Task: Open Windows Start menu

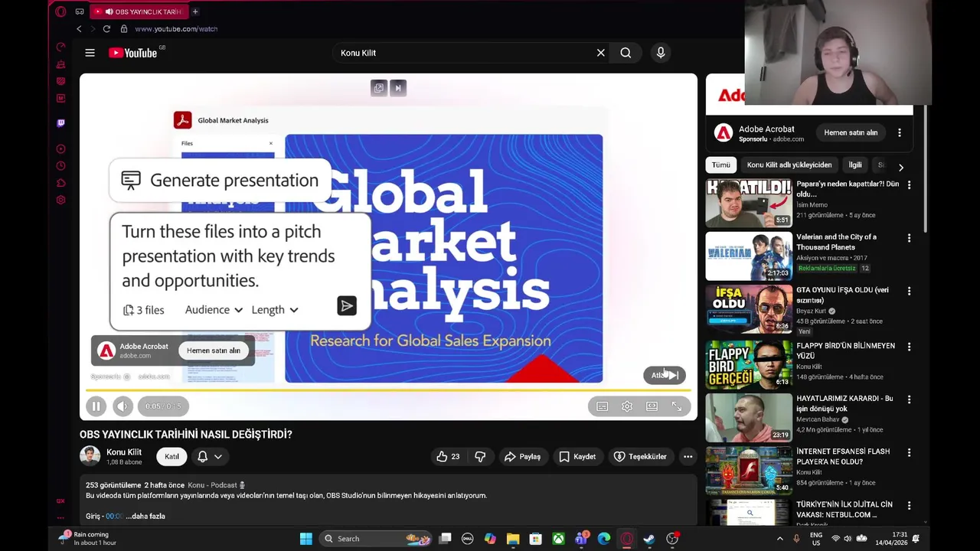Action: pyautogui.click(x=305, y=539)
